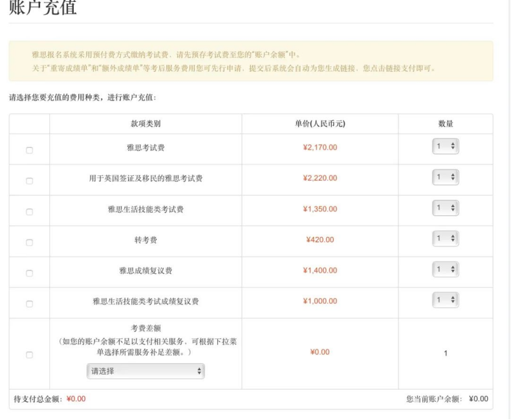Click the 数量 column header
The image size is (511, 420).
[x=446, y=124]
